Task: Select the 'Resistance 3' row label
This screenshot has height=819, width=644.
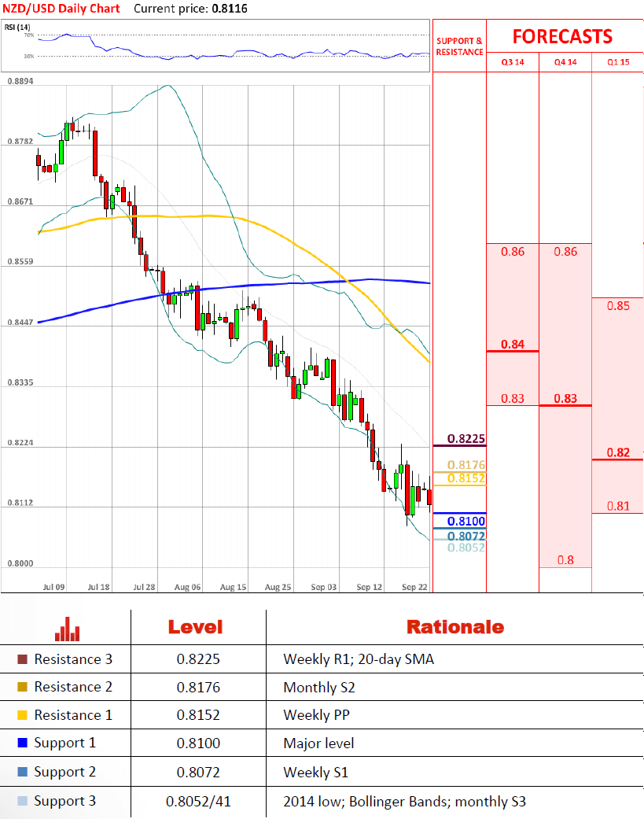Action: click(73, 659)
